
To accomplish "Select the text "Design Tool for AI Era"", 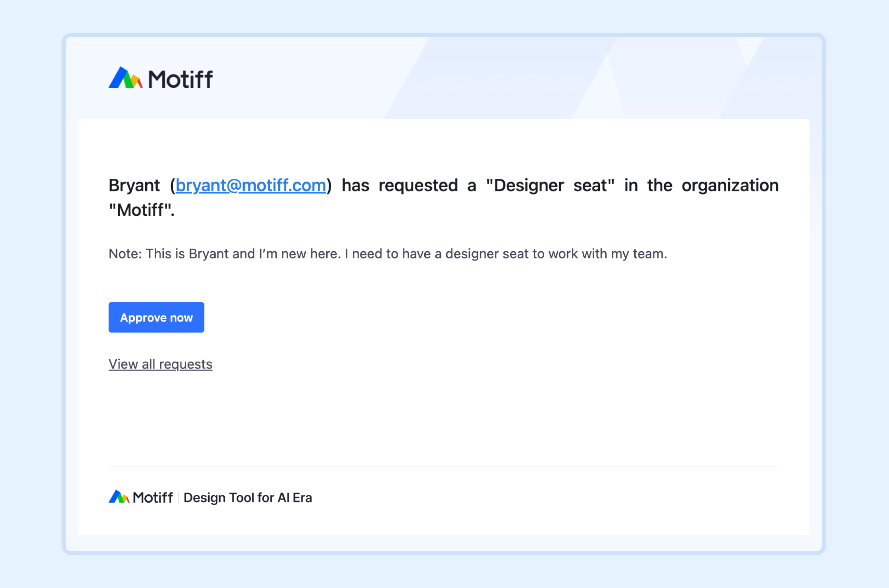I will pyautogui.click(x=248, y=498).
